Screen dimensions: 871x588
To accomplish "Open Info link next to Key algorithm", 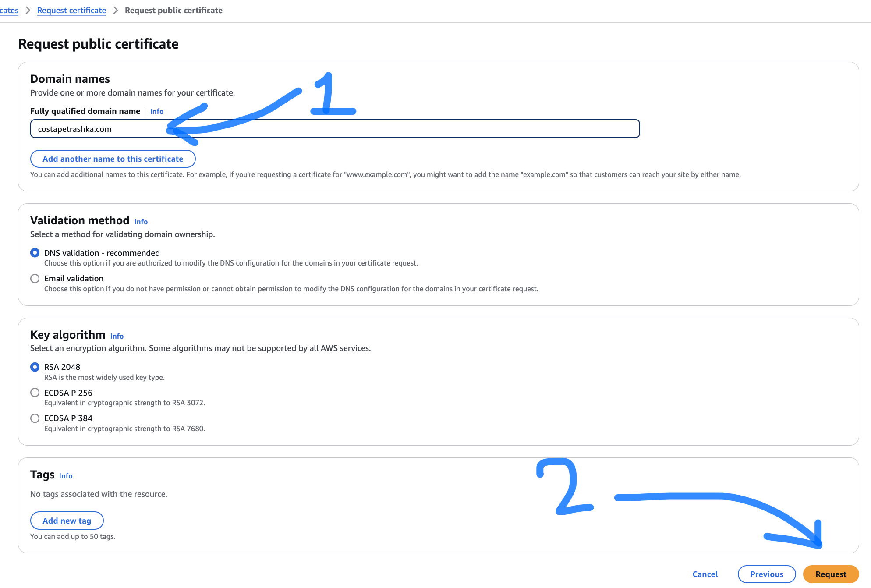I will [117, 336].
